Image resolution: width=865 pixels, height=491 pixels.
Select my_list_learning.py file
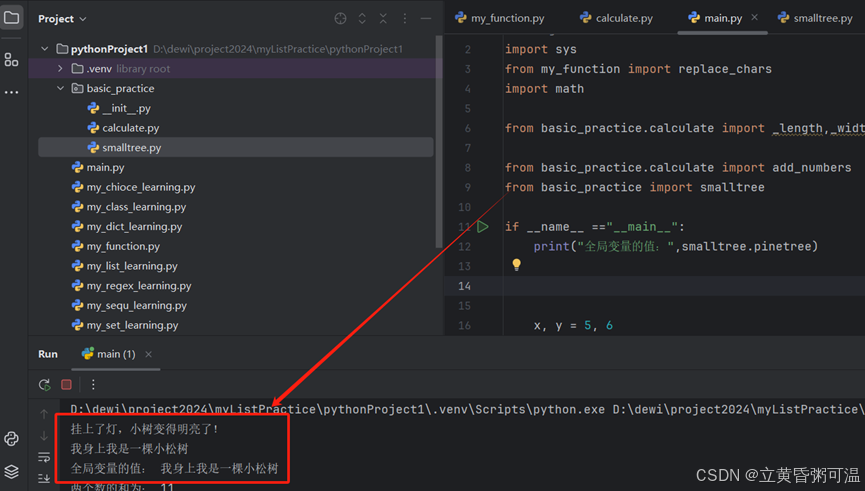[x=125, y=266]
